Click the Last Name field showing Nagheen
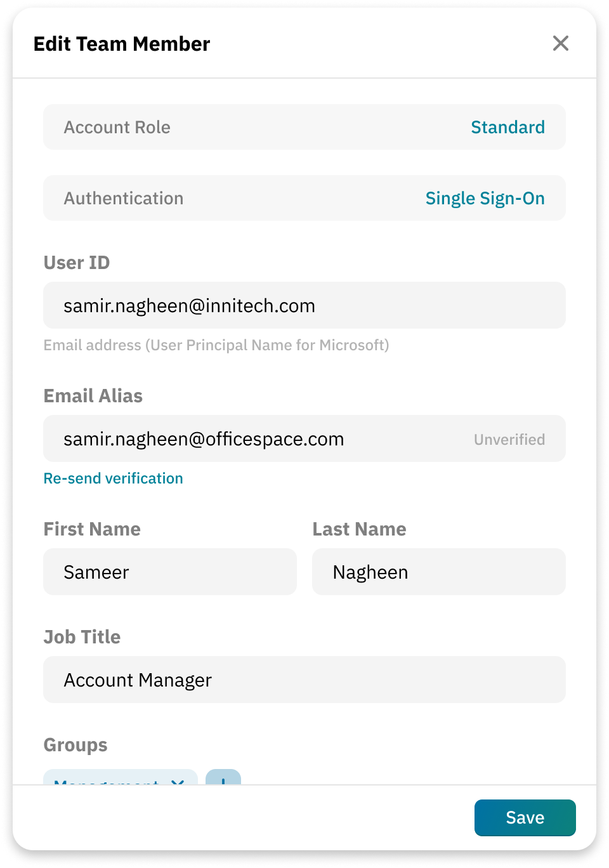This screenshot has height=868, width=609. click(x=439, y=572)
